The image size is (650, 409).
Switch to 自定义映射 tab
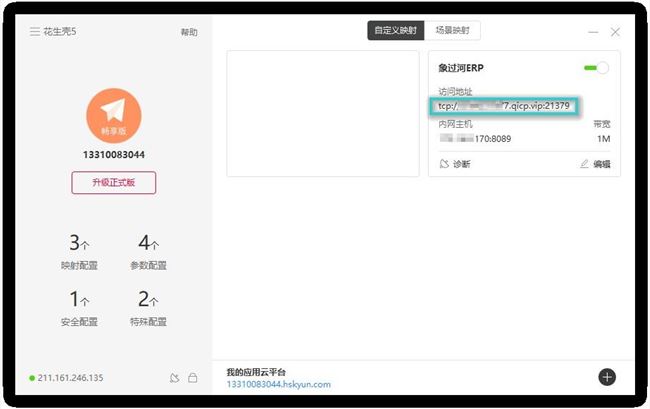pyautogui.click(x=395, y=30)
